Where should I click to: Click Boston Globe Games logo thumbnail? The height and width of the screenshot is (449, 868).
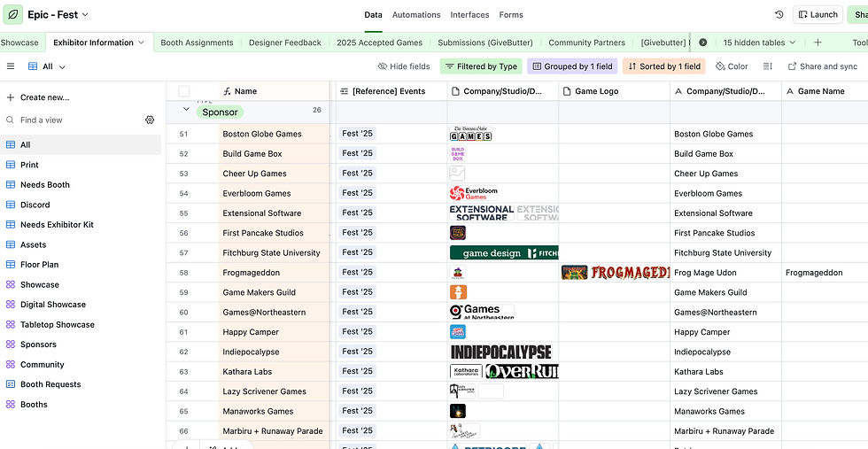click(470, 134)
